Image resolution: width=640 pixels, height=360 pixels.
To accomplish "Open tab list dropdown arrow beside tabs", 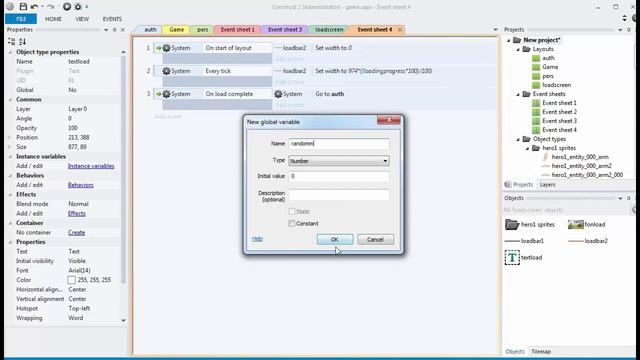I will point(495,29).
